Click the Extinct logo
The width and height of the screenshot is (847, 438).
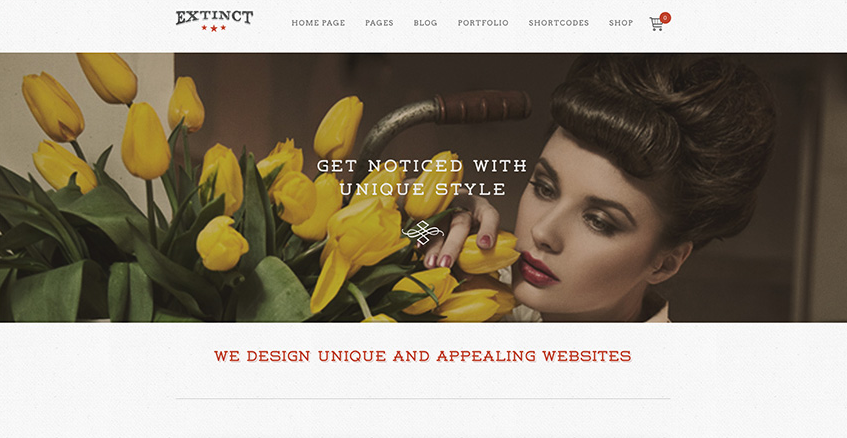click(214, 21)
